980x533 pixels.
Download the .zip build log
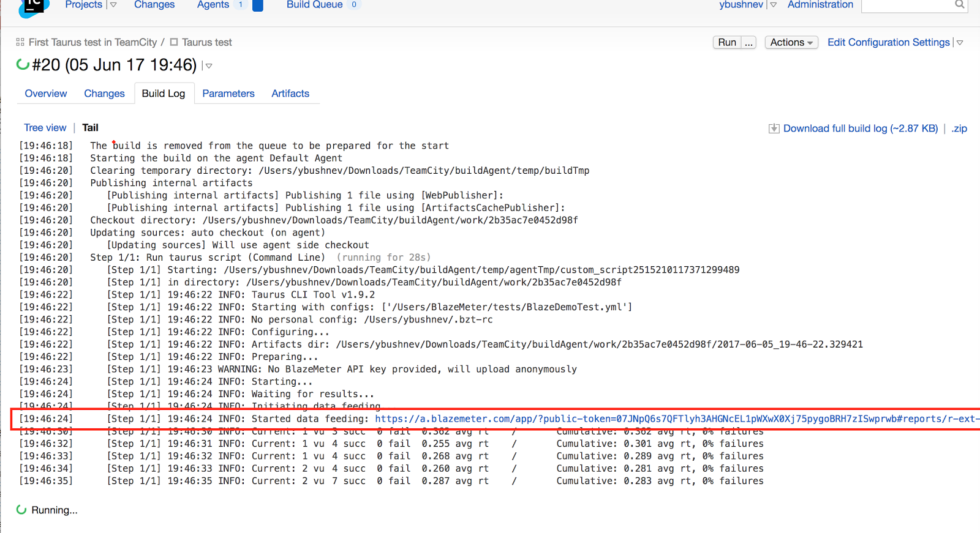(x=959, y=129)
